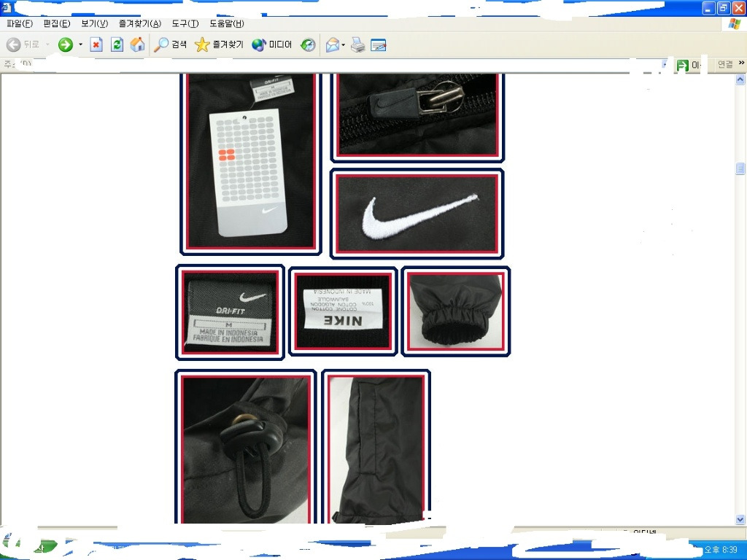Refresh the page using the green arrows icon
Screen dimensions: 747x560
[x=117, y=44]
